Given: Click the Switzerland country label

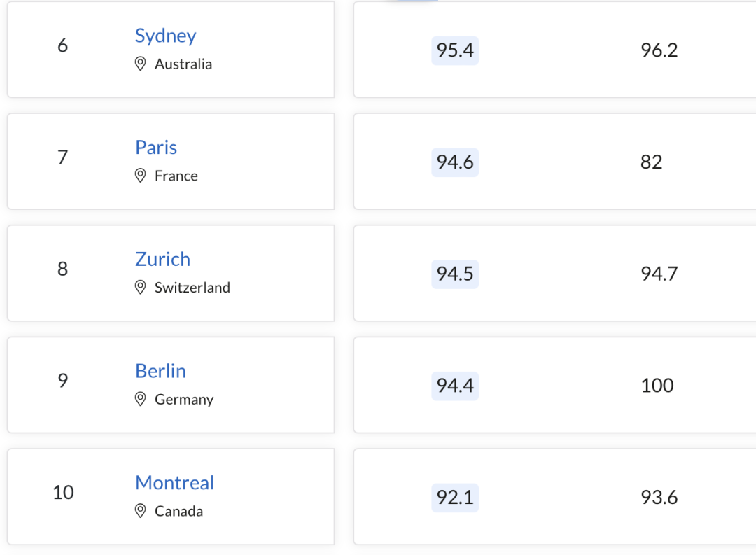Looking at the screenshot, I should tap(192, 288).
